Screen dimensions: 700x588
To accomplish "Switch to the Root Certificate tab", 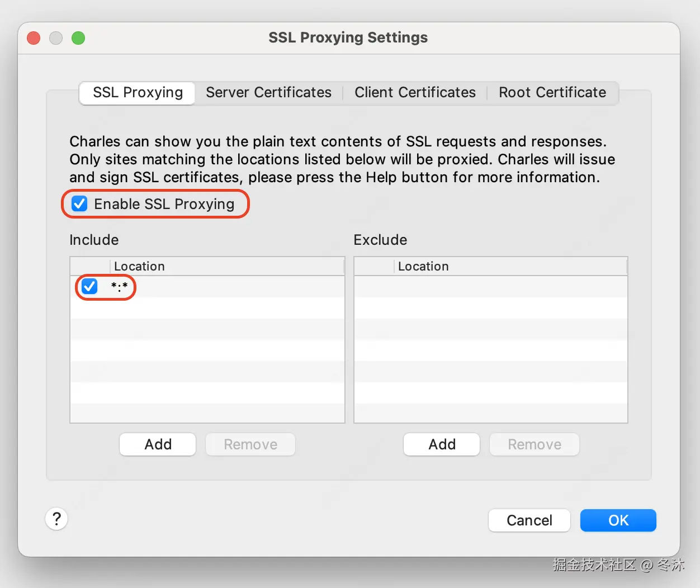I will click(x=552, y=93).
